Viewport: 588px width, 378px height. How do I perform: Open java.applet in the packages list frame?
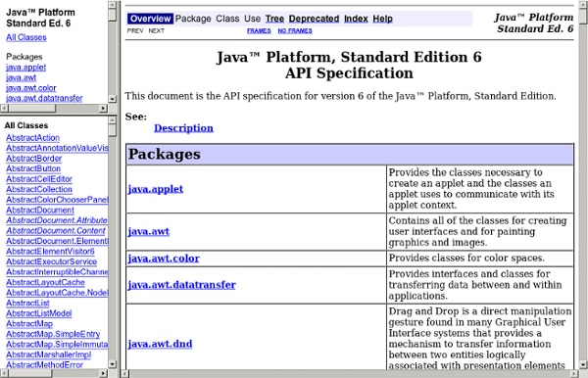[x=25, y=68]
